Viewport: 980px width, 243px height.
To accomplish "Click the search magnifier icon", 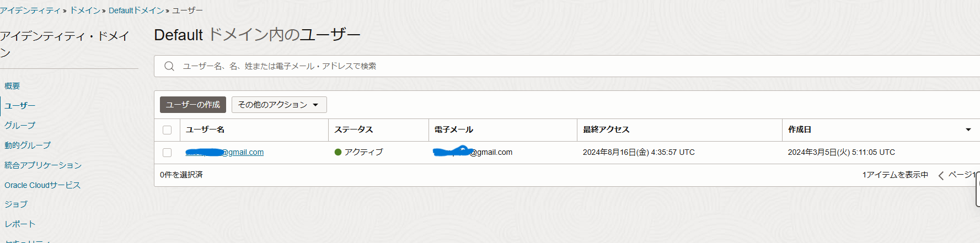I will tap(169, 66).
